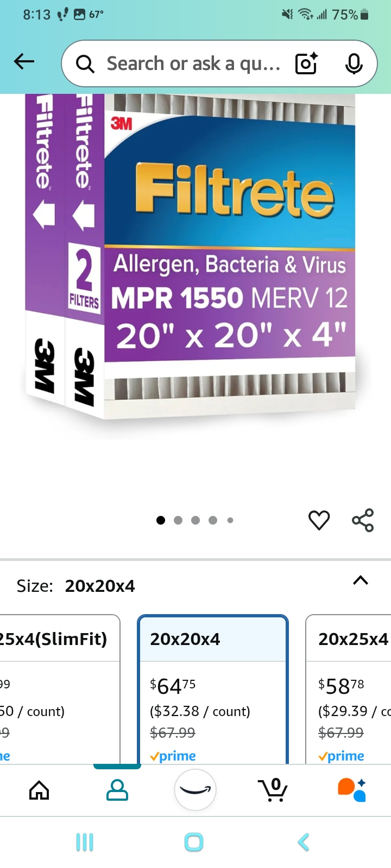Tap Size: 20x20x4 label row

point(195,586)
